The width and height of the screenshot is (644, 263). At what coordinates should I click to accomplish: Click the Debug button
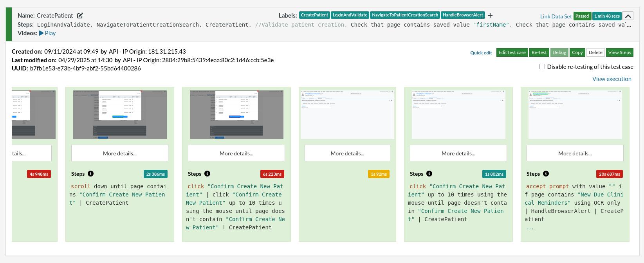click(559, 52)
